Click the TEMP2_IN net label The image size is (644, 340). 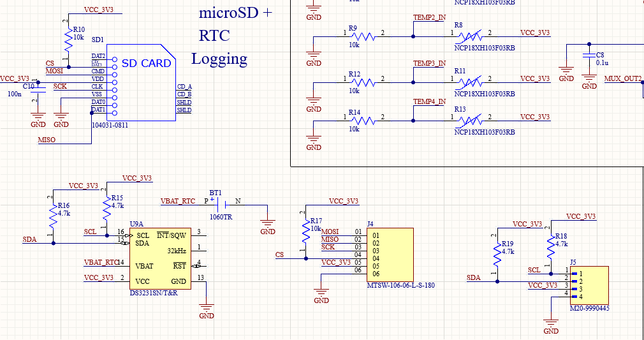[429, 17]
